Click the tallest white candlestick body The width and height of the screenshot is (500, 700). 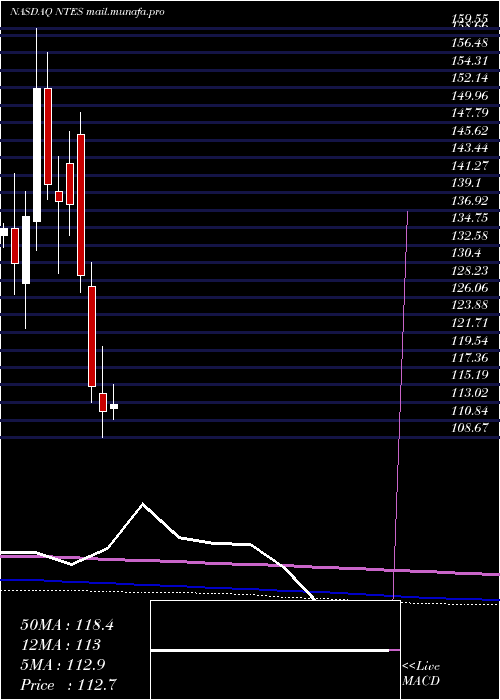37,155
